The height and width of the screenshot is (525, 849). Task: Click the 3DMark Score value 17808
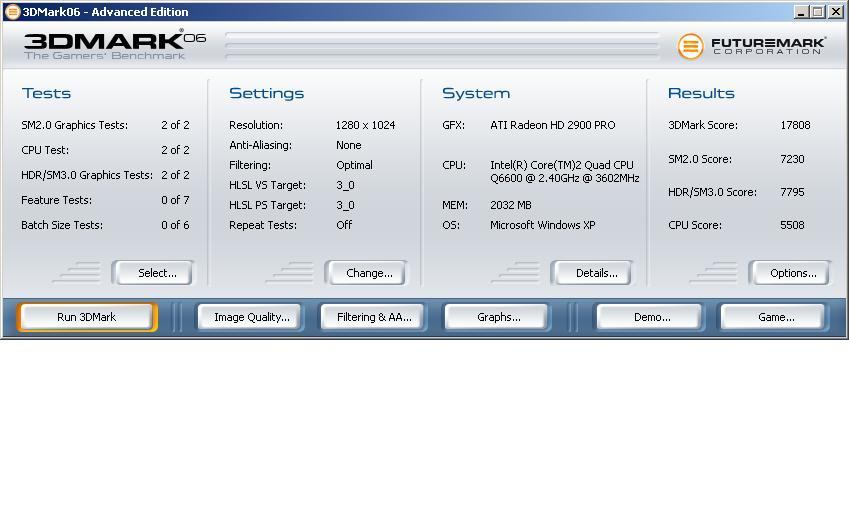click(x=795, y=125)
